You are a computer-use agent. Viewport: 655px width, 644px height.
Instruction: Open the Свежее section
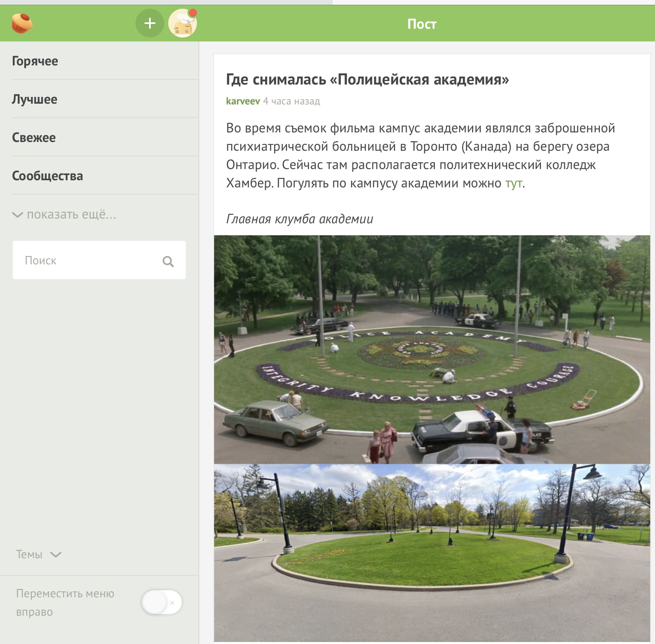(34, 138)
